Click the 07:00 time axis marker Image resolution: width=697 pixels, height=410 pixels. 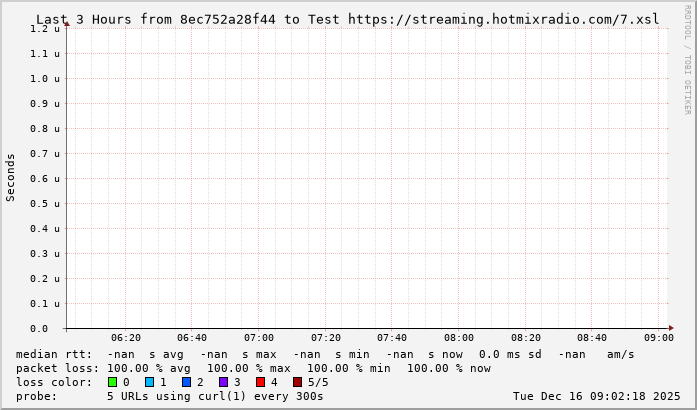(259, 338)
